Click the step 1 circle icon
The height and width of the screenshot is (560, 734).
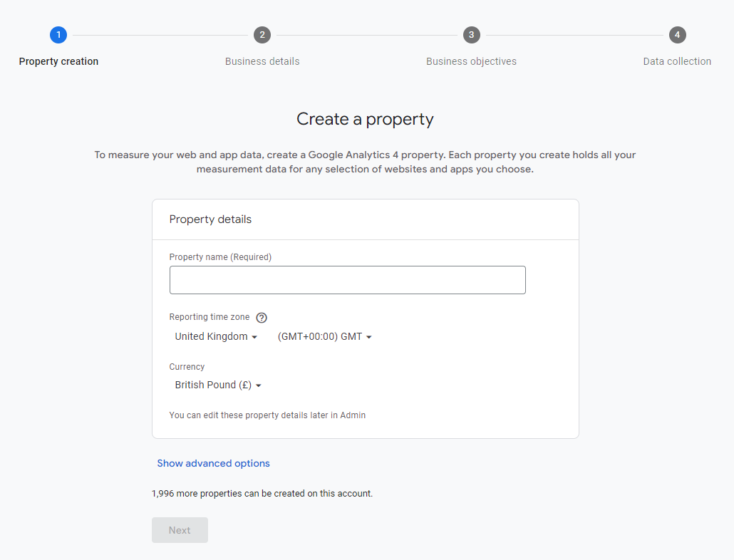tap(58, 35)
